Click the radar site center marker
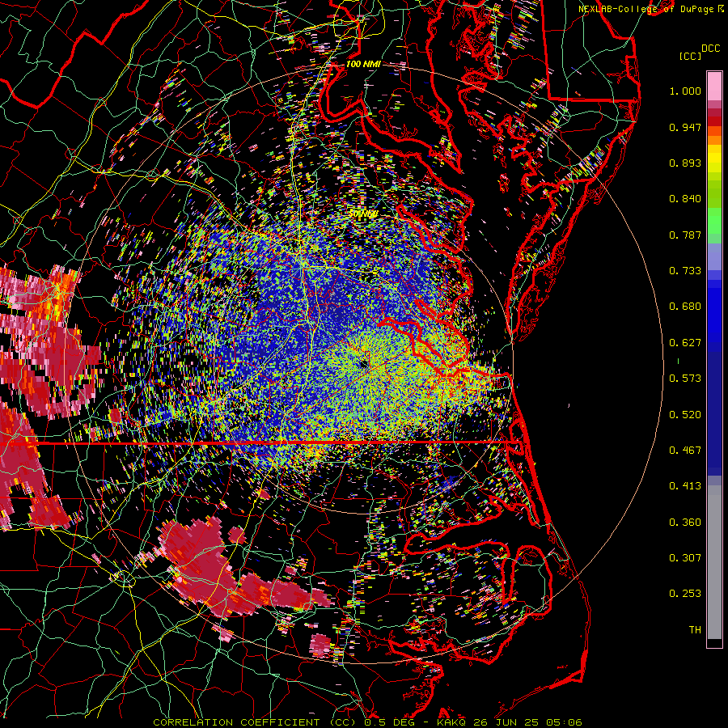This screenshot has width=728, height=728. click(363, 364)
